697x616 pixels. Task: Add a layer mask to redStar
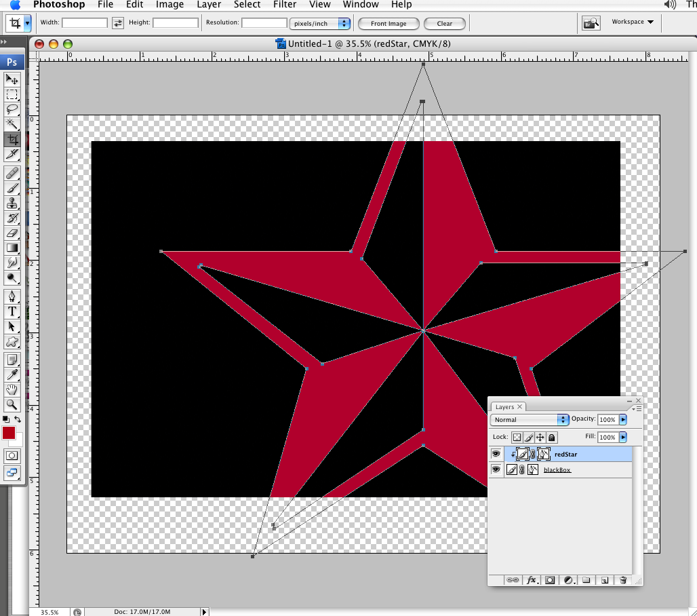point(549,580)
